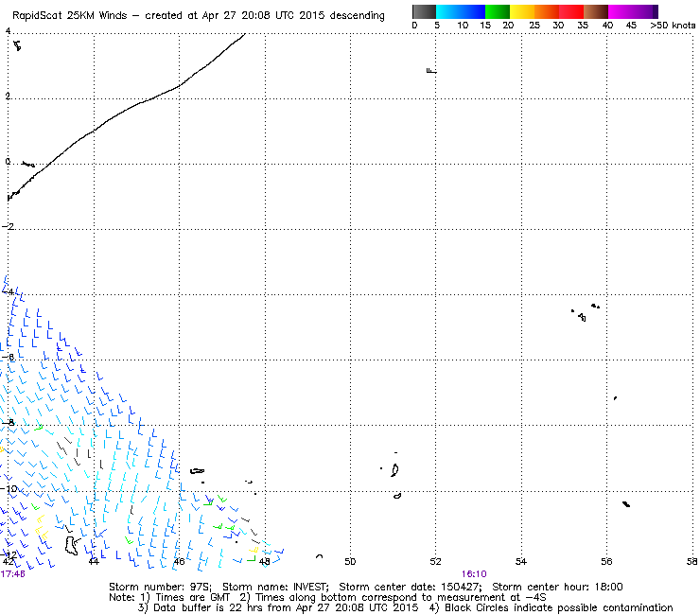This screenshot has width=700, height=615.
Task: Click latitude axis label '-2'
Action: click(8, 226)
